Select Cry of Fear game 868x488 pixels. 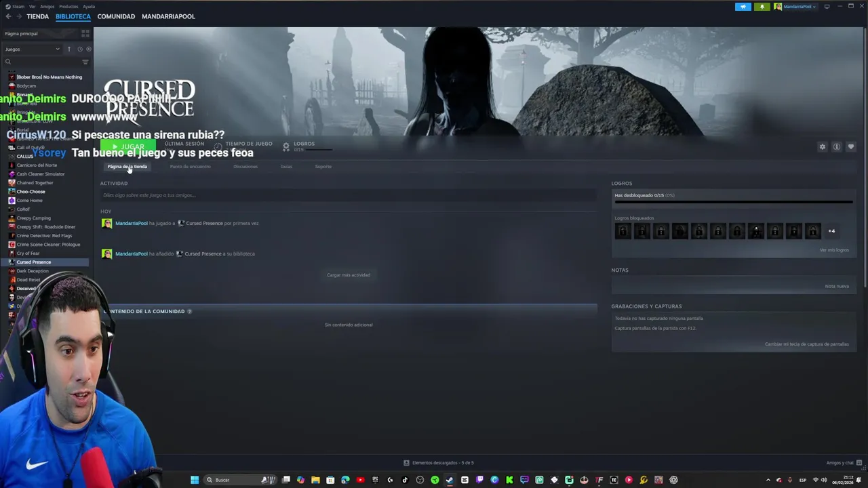pos(28,253)
